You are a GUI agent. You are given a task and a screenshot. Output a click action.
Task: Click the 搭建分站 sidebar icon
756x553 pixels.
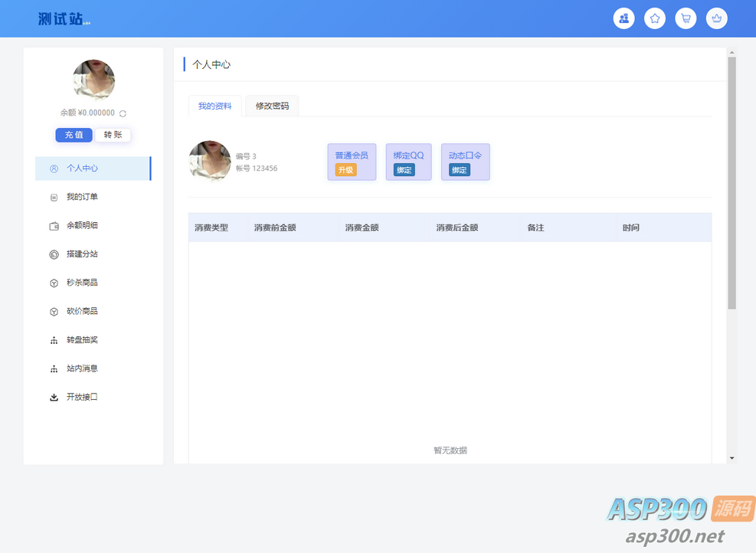pyautogui.click(x=54, y=254)
